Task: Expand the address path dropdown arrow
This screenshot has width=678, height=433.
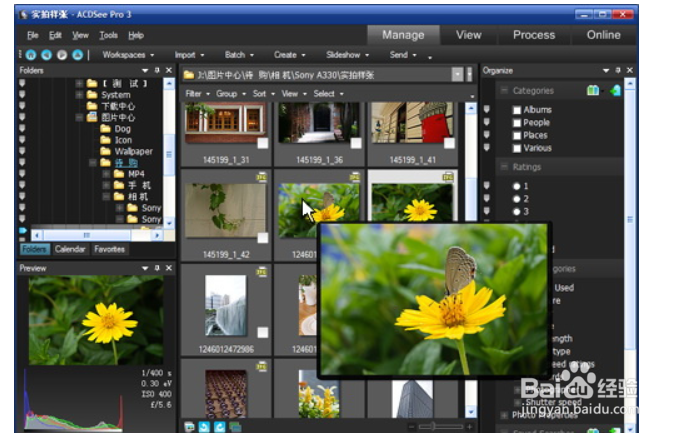Action: [457, 75]
